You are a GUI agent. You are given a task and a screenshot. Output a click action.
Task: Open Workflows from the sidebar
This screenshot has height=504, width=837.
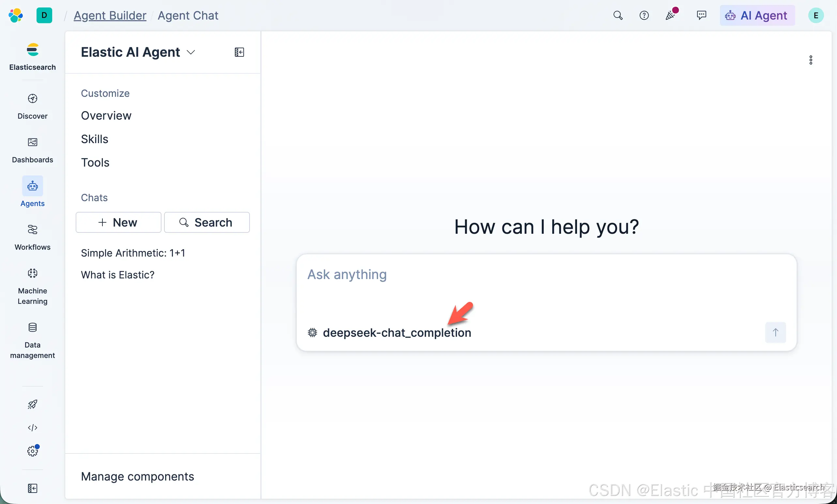pyautogui.click(x=33, y=238)
